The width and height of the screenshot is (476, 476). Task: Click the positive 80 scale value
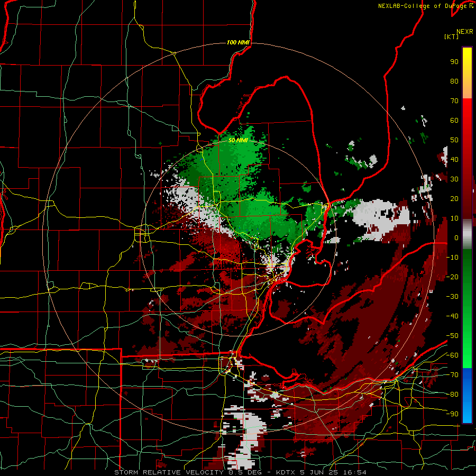coord(454,81)
